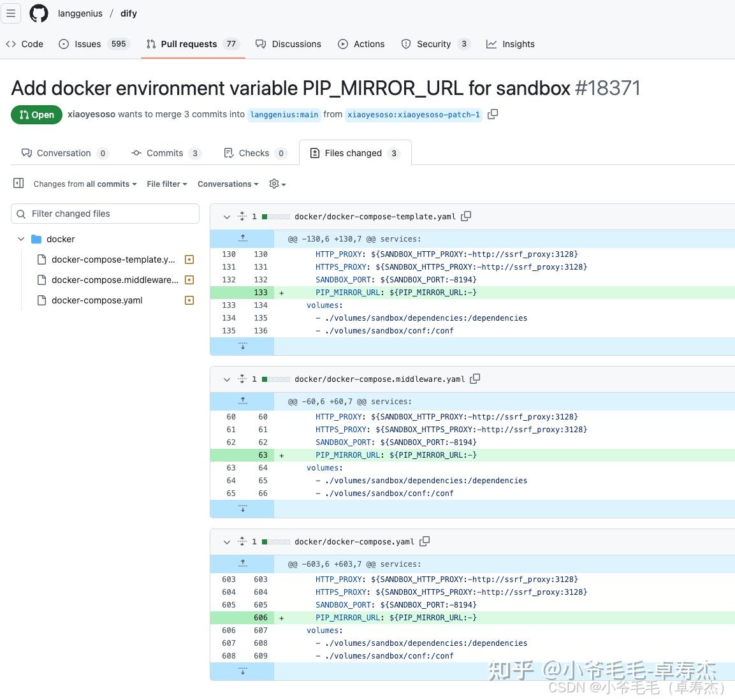This screenshot has height=700, width=735.
Task: Collapse the docker folder in file tree
Action: [21, 239]
